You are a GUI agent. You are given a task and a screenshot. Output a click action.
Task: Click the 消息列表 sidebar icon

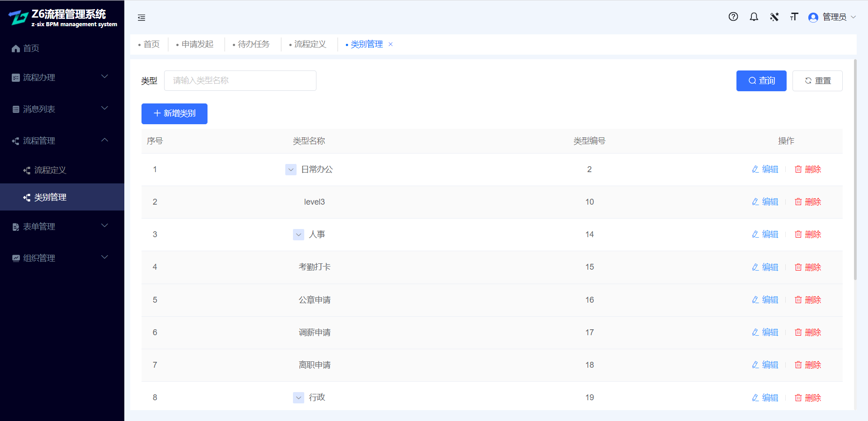point(16,109)
